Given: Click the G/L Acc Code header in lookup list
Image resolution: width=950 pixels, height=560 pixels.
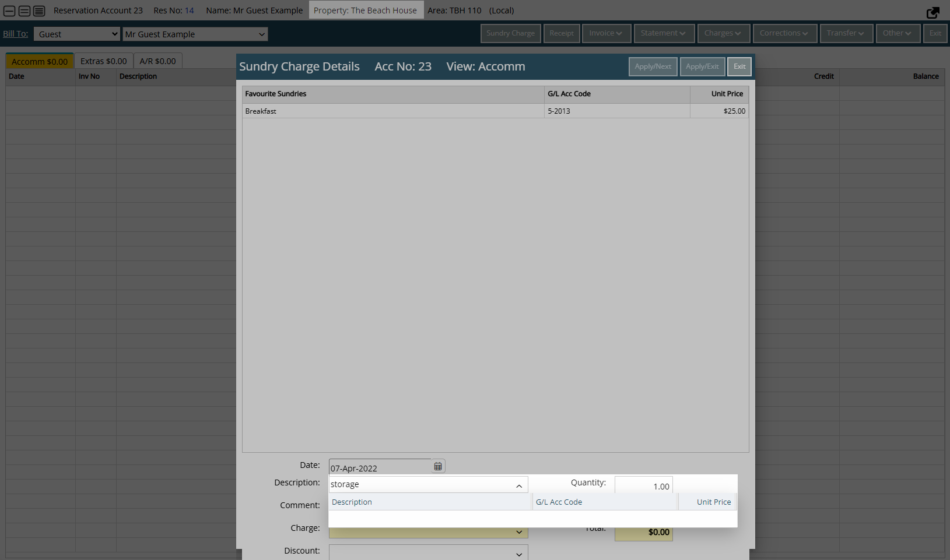Looking at the screenshot, I should click(x=605, y=502).
